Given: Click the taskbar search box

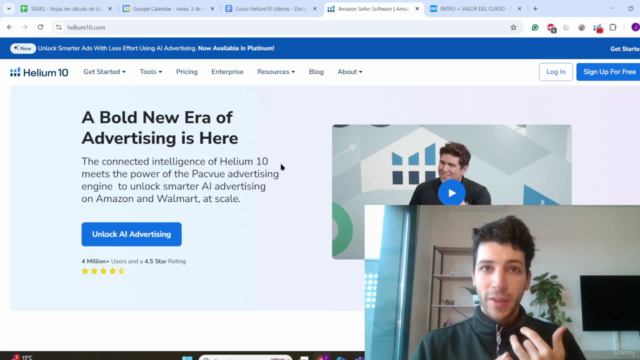Looking at the screenshot, I should point(245,358).
